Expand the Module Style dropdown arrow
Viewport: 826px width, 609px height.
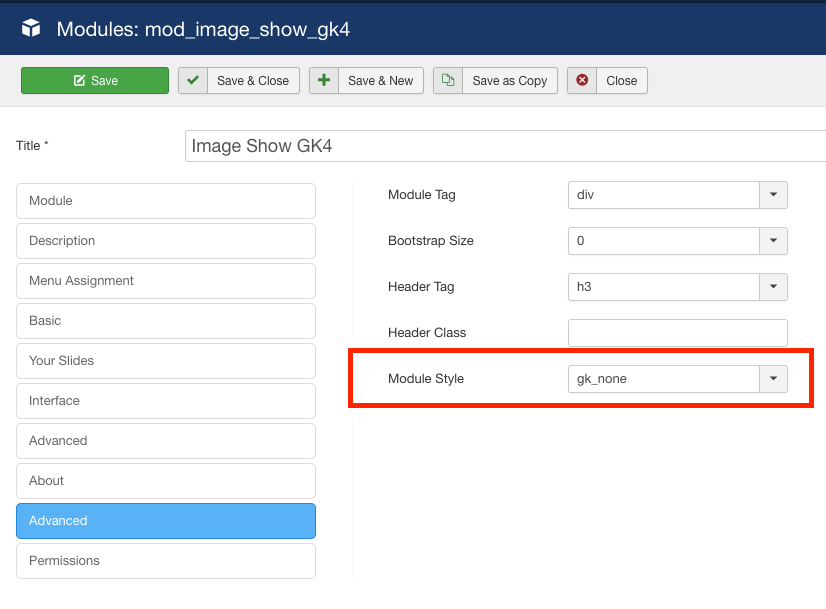click(x=773, y=379)
